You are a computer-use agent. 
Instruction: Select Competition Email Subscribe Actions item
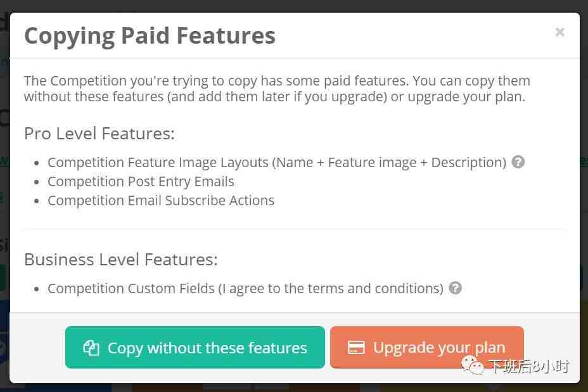click(161, 201)
